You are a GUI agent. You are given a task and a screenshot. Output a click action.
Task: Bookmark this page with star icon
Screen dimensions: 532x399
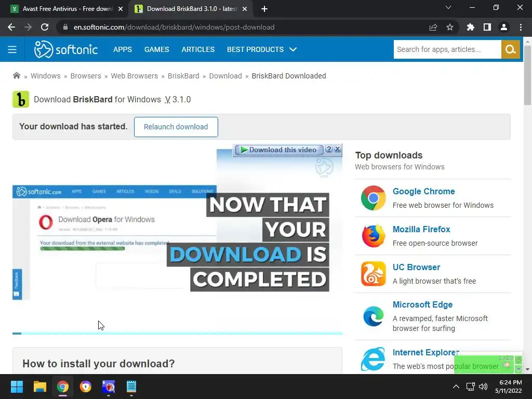[x=450, y=27]
